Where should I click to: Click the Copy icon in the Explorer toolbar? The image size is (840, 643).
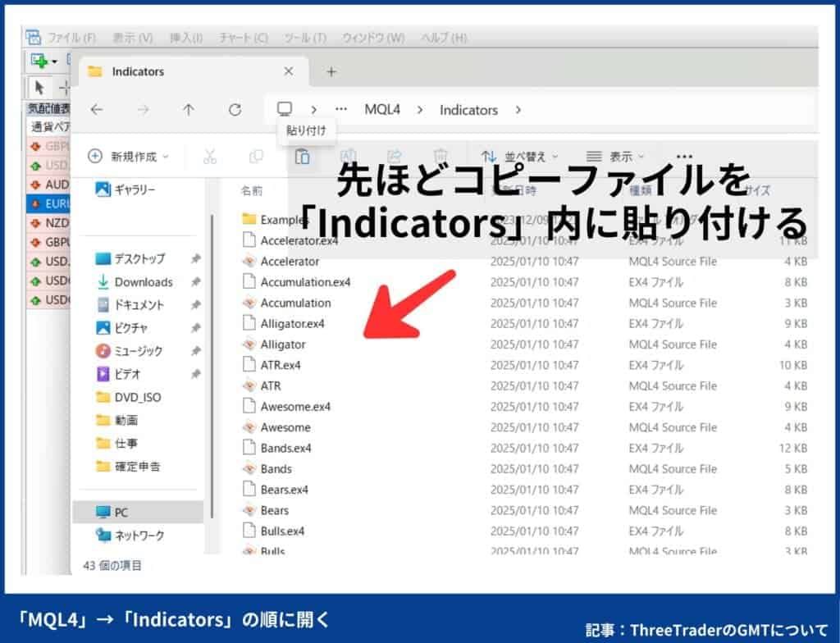pyautogui.click(x=257, y=156)
